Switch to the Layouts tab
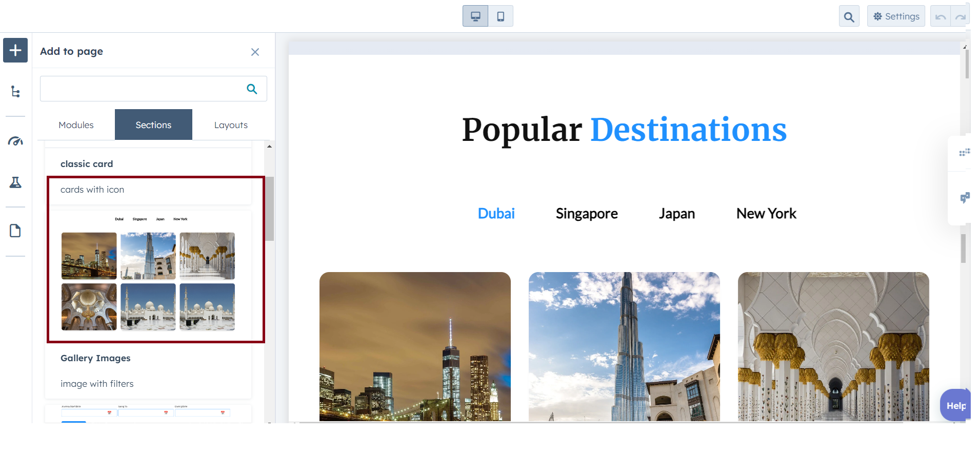The width and height of the screenshot is (980, 456). [231, 125]
